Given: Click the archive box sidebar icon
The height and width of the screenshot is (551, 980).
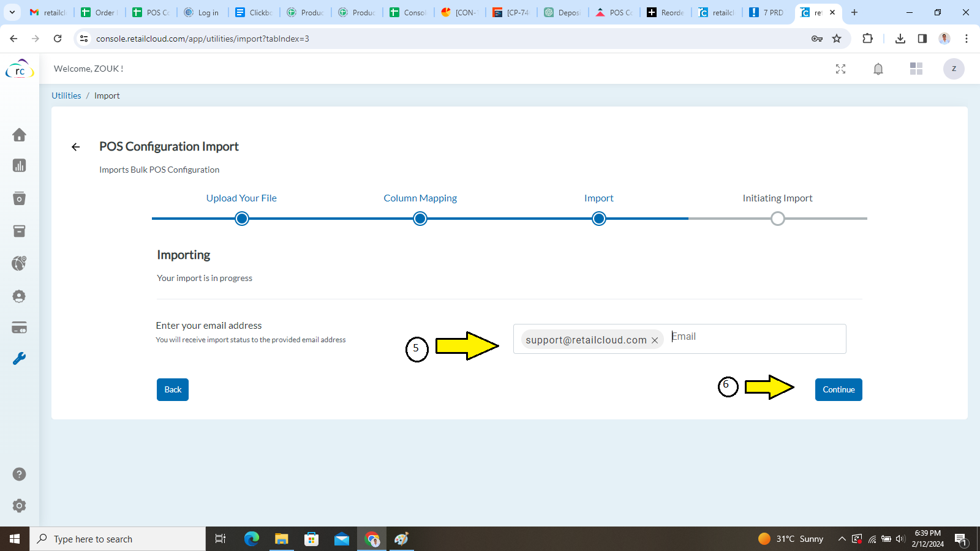Looking at the screenshot, I should (x=19, y=231).
